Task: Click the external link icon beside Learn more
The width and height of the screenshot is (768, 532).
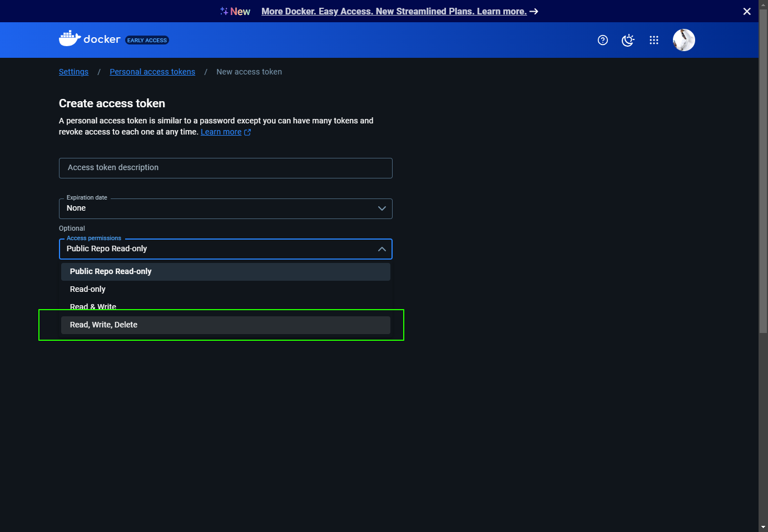Action: tap(247, 132)
